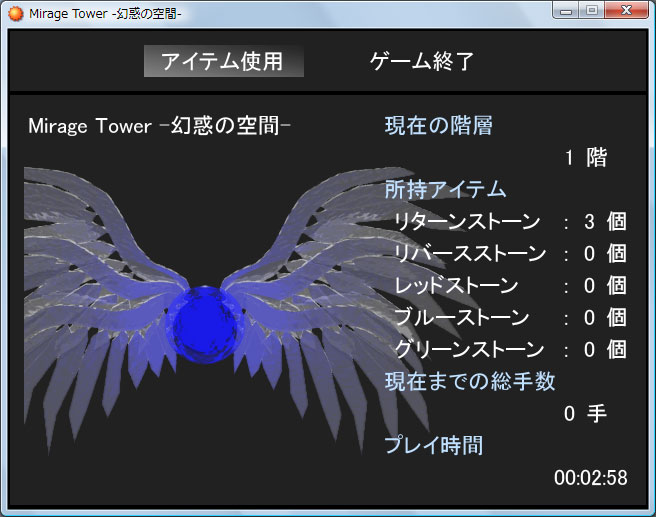The width and height of the screenshot is (656, 517).
Task: Maximize the Mirage Tower window
Action: pyautogui.click(x=592, y=10)
